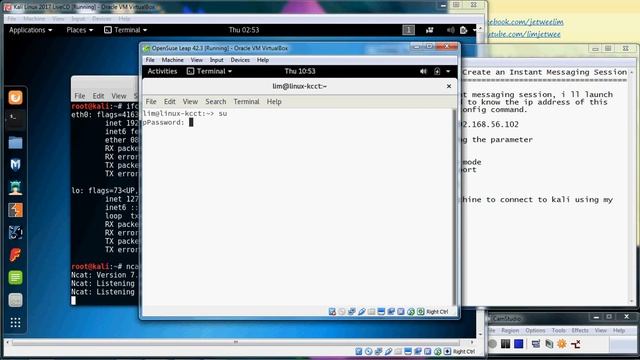Launch Metasploit from the Kali dock
Screen dimensions: 640x360
click(16, 165)
